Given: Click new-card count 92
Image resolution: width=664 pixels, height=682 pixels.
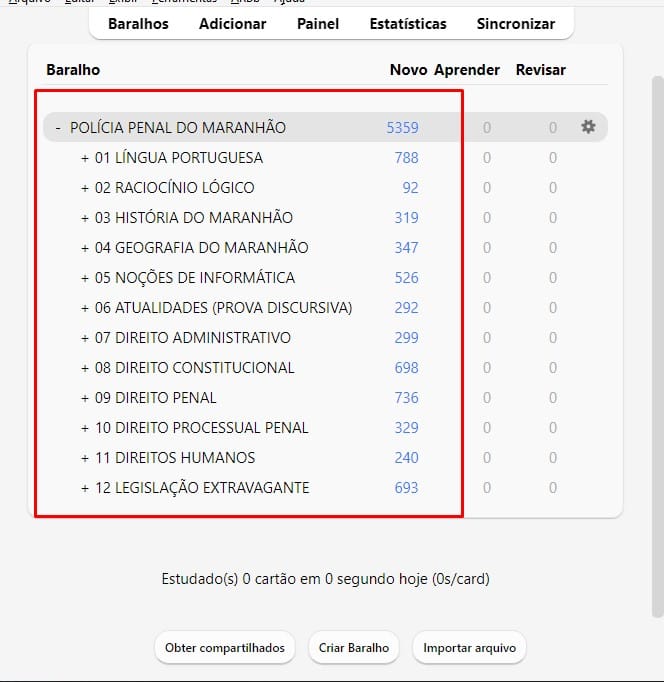Looking at the screenshot, I should [410, 188].
